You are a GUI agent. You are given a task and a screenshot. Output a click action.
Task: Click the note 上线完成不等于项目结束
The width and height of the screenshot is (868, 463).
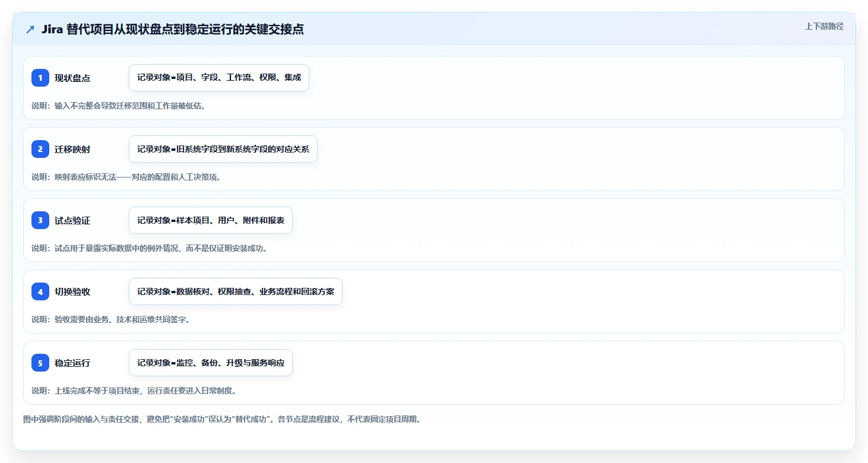tap(98, 391)
